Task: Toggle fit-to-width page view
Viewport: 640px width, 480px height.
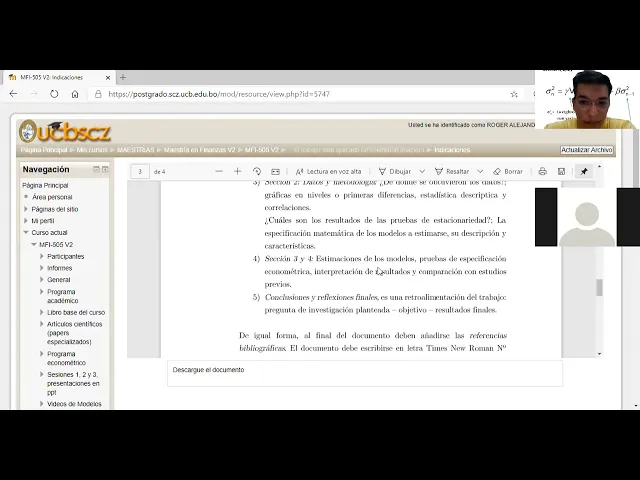Action: (x=276, y=171)
